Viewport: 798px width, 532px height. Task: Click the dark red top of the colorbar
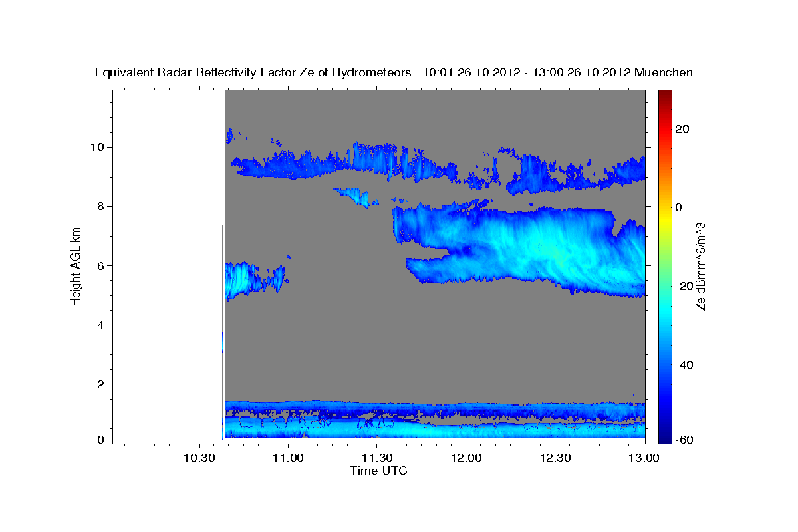click(x=664, y=96)
